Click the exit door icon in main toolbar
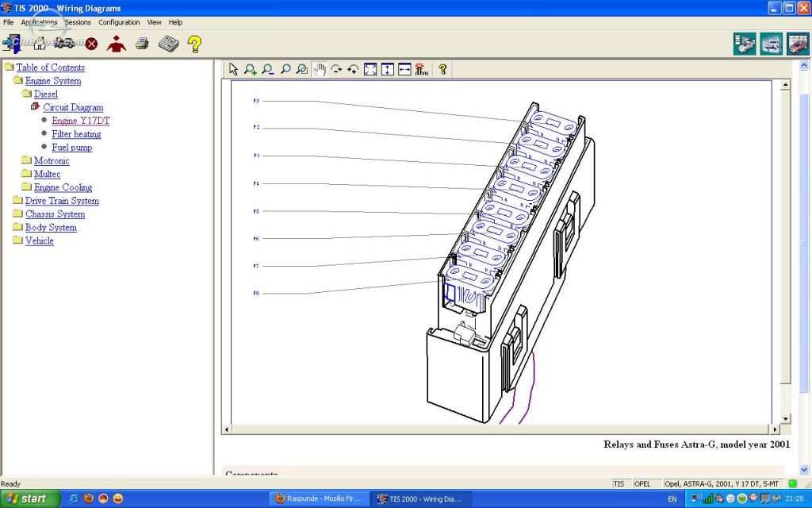 click(x=11, y=44)
